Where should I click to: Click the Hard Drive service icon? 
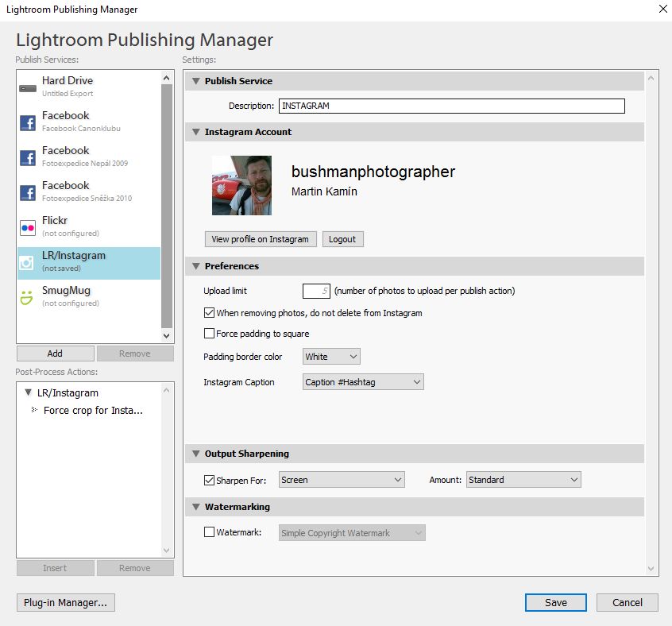[28, 89]
